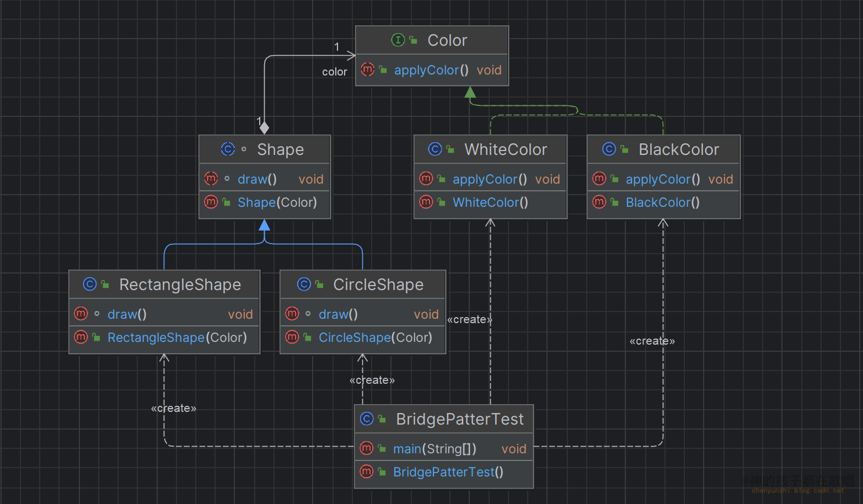Click the green implementation arrowhead below Color
This screenshot has height=504, width=863.
470,92
